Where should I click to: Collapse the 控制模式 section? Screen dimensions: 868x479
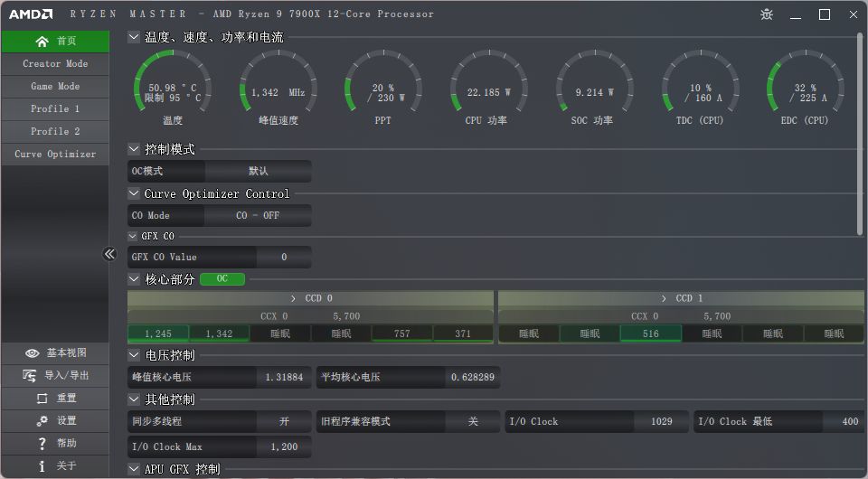pos(134,149)
